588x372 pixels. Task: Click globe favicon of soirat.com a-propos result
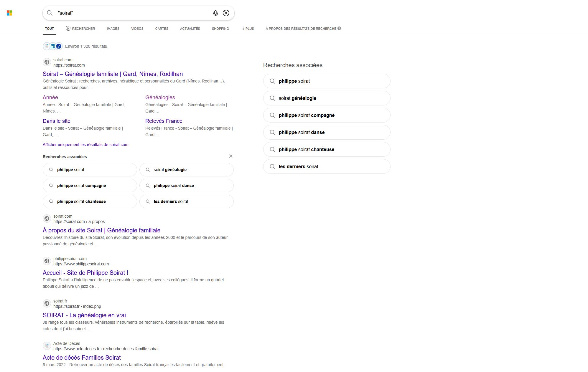(x=47, y=219)
